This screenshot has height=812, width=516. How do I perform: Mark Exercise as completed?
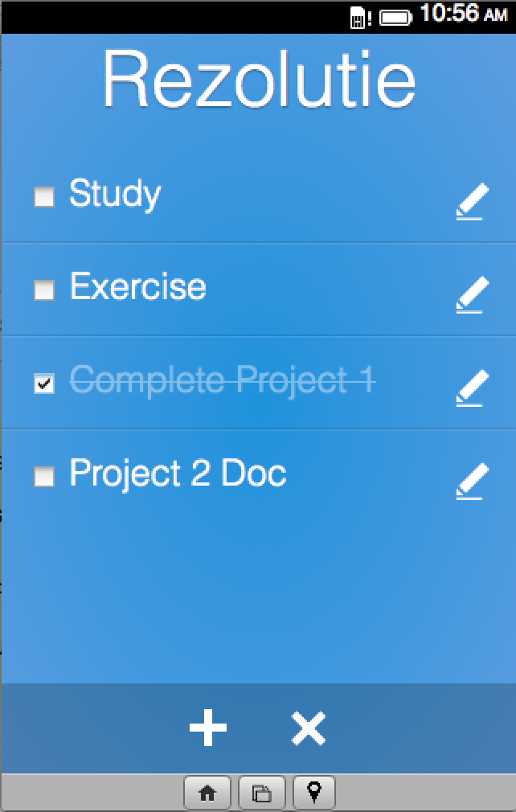pos(44,290)
